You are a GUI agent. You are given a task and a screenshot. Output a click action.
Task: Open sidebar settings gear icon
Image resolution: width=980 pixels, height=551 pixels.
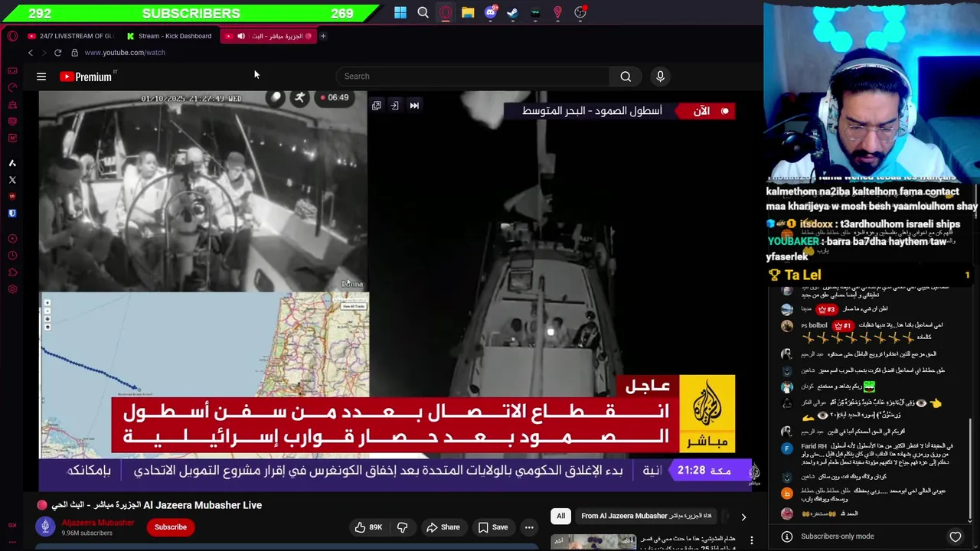click(12, 289)
